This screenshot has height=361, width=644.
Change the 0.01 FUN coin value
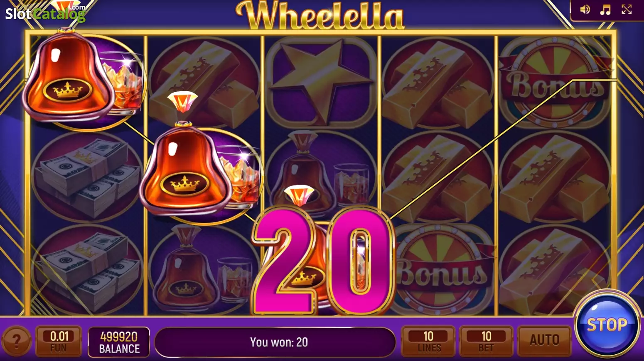point(59,341)
